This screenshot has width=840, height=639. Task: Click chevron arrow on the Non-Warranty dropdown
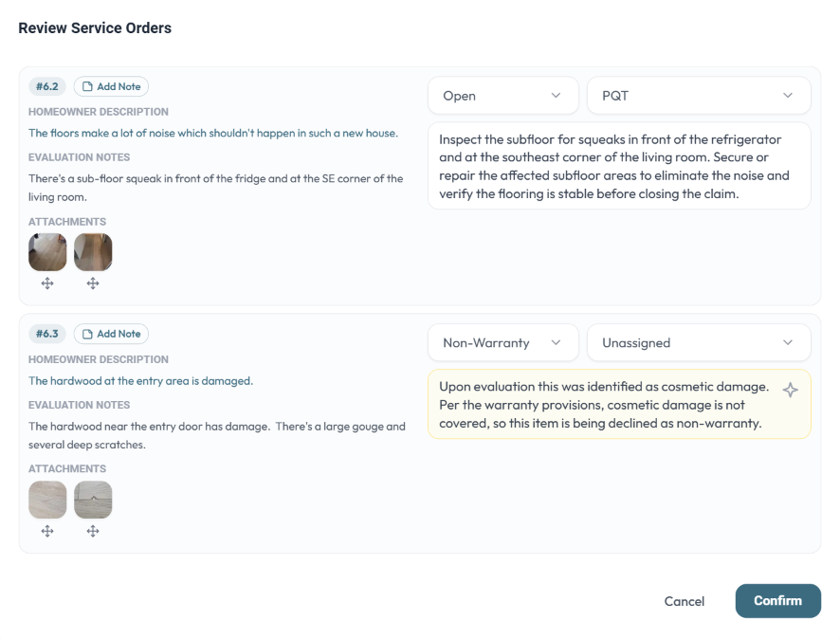click(556, 343)
